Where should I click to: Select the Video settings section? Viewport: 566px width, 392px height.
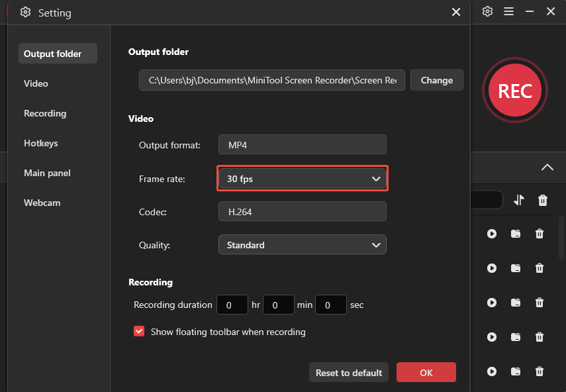click(36, 83)
